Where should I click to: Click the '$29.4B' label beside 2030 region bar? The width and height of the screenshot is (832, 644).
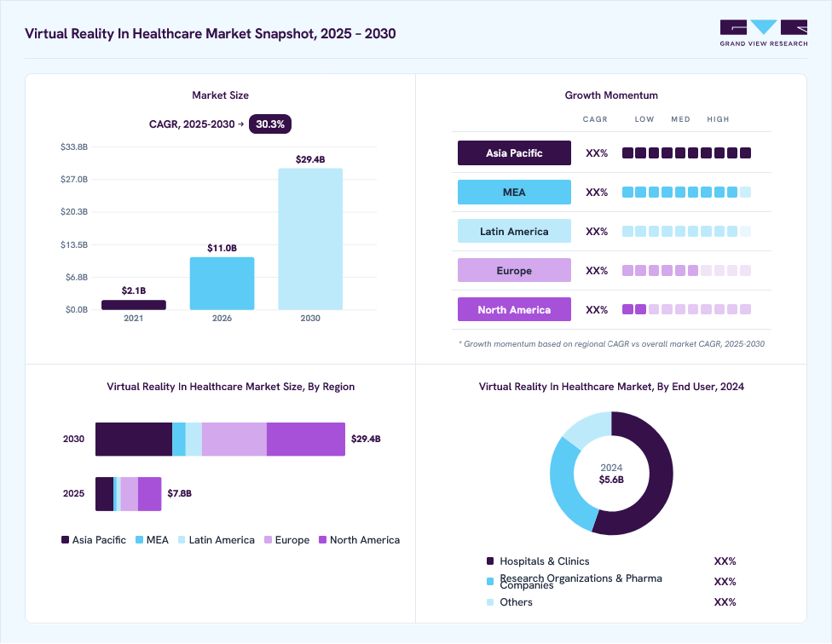[366, 439]
